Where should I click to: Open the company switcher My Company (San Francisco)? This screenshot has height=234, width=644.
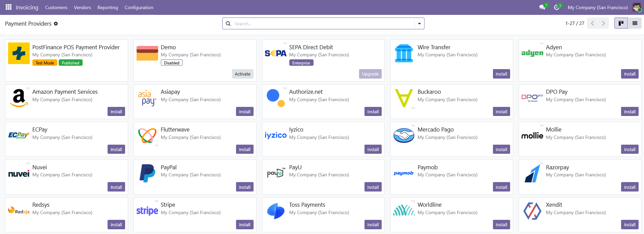tap(597, 7)
